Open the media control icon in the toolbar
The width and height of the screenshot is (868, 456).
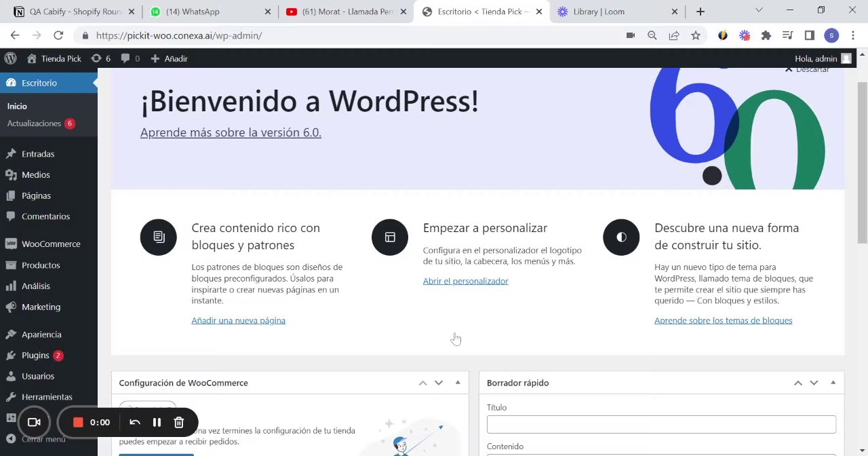[787, 35]
